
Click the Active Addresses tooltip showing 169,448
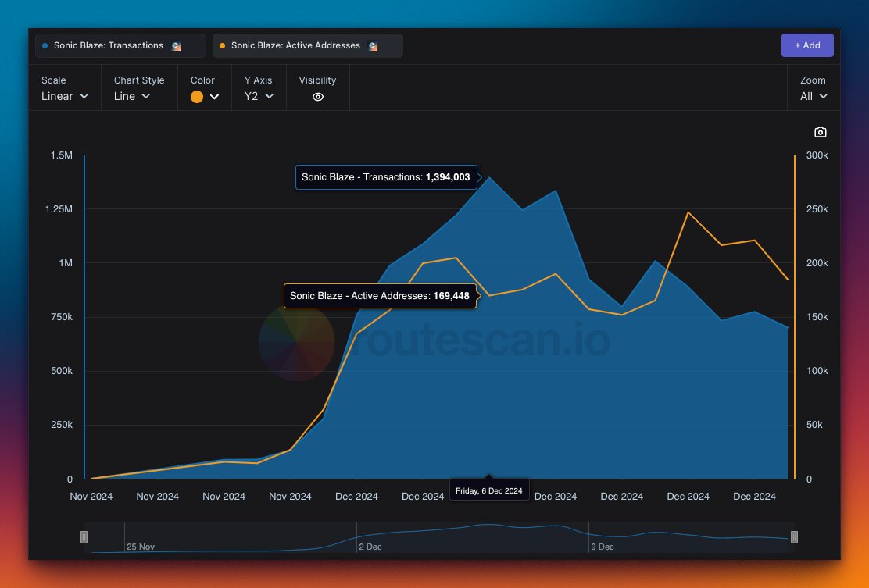tap(380, 296)
